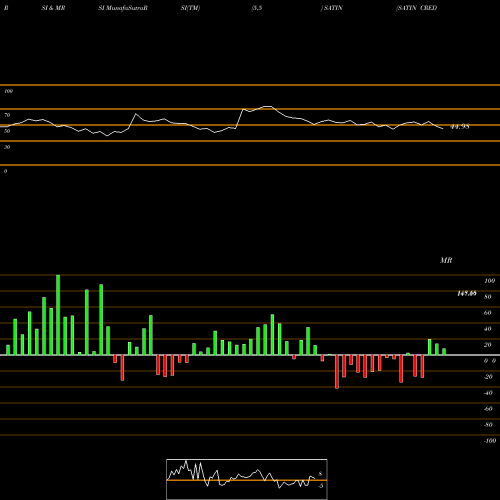
Task: Click the RSI axis label 50
Action: (x=7, y=131)
